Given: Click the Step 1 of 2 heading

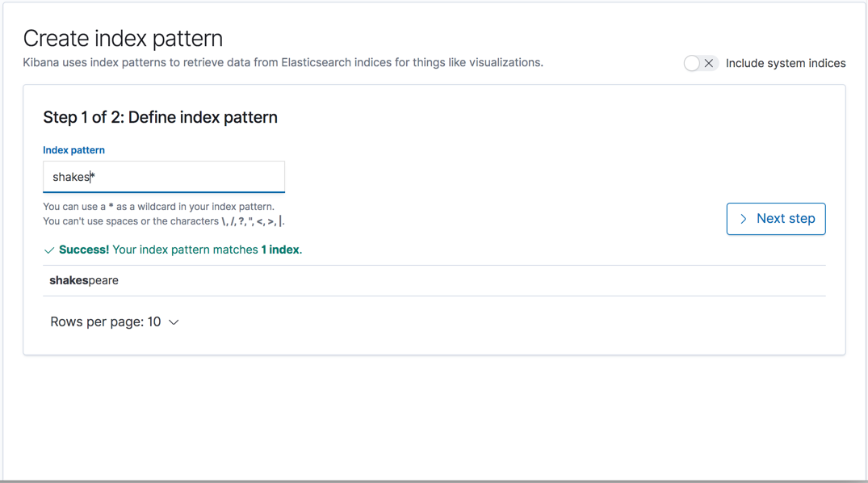Looking at the screenshot, I should pos(160,117).
